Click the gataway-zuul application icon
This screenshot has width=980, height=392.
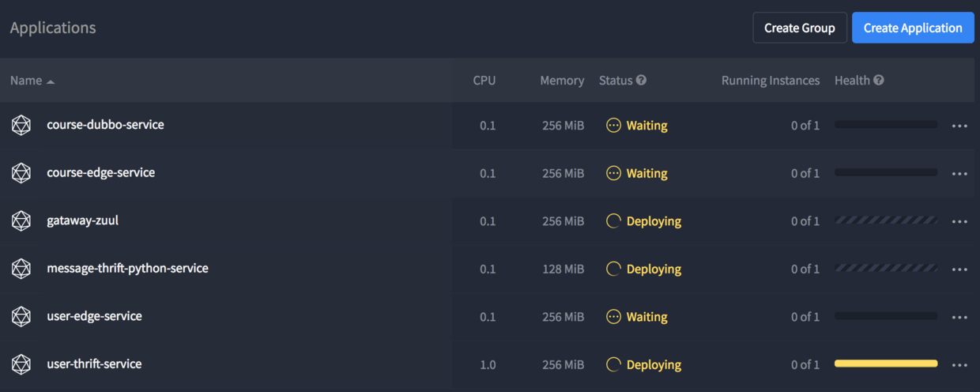coord(21,220)
